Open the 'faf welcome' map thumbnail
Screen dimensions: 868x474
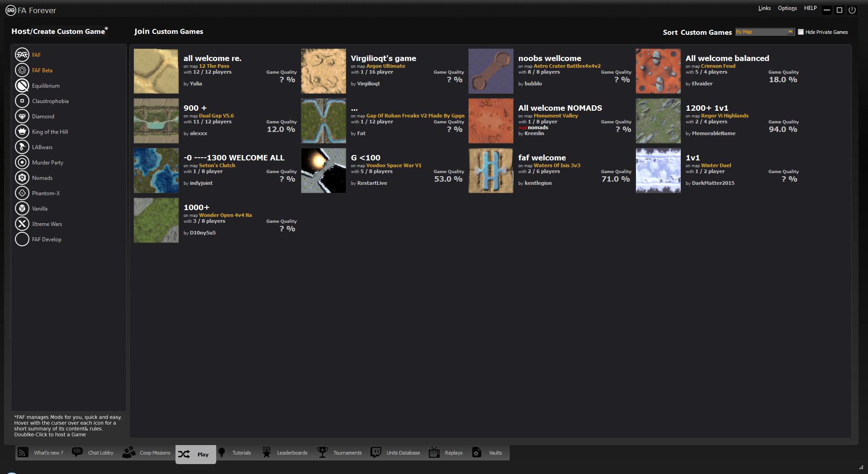coord(491,171)
